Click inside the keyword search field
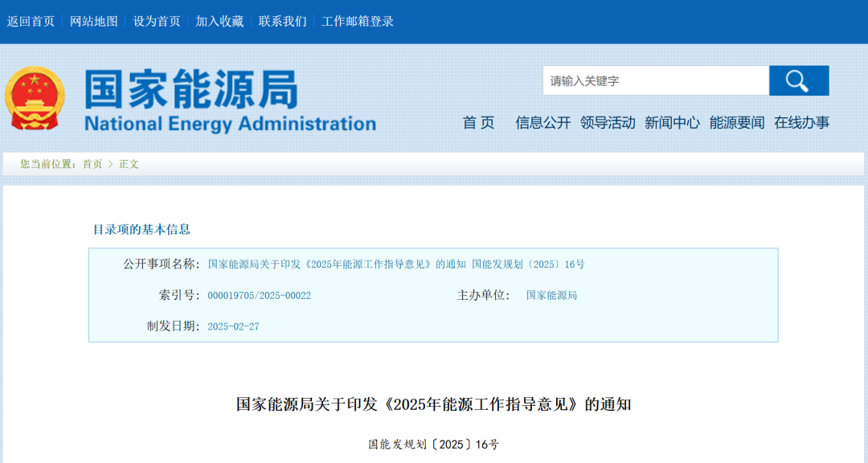Viewport: 868px width, 463px height. point(651,80)
